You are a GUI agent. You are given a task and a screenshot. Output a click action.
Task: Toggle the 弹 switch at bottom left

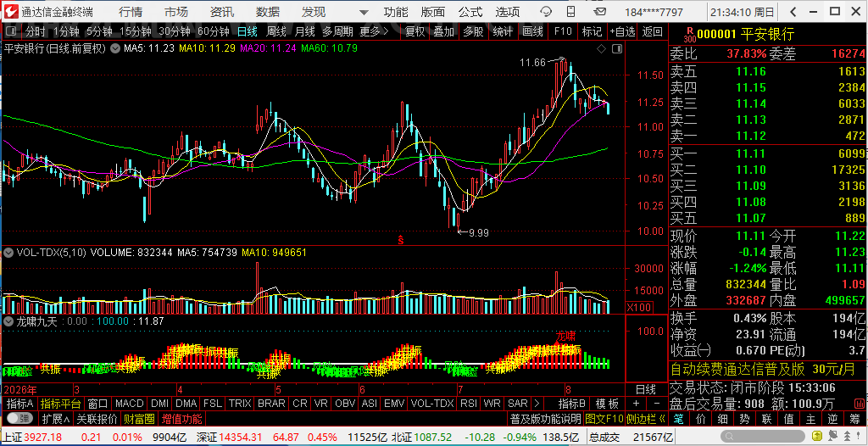(19, 418)
